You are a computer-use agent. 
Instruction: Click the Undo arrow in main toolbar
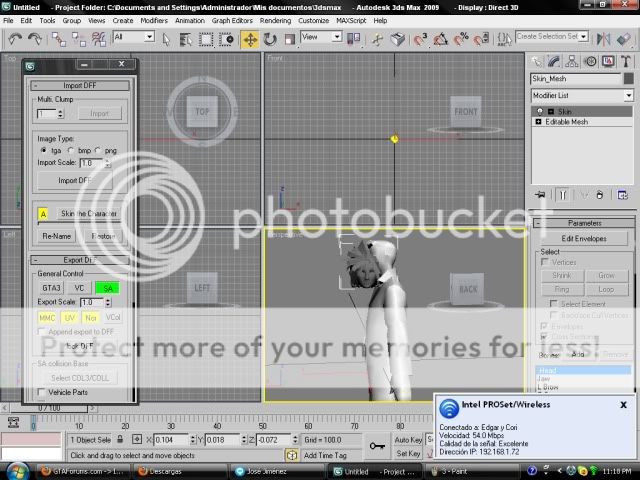[15, 38]
